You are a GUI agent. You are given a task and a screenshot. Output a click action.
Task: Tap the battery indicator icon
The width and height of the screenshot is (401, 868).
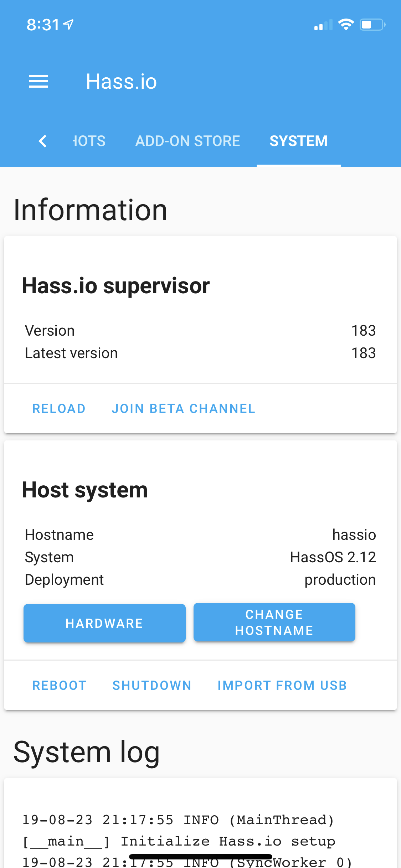click(372, 25)
